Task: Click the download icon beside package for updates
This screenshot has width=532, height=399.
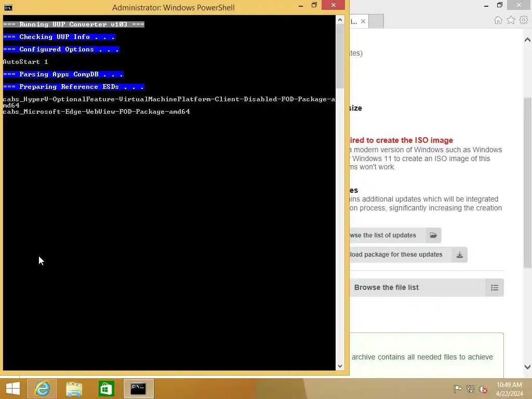Action: (459, 255)
